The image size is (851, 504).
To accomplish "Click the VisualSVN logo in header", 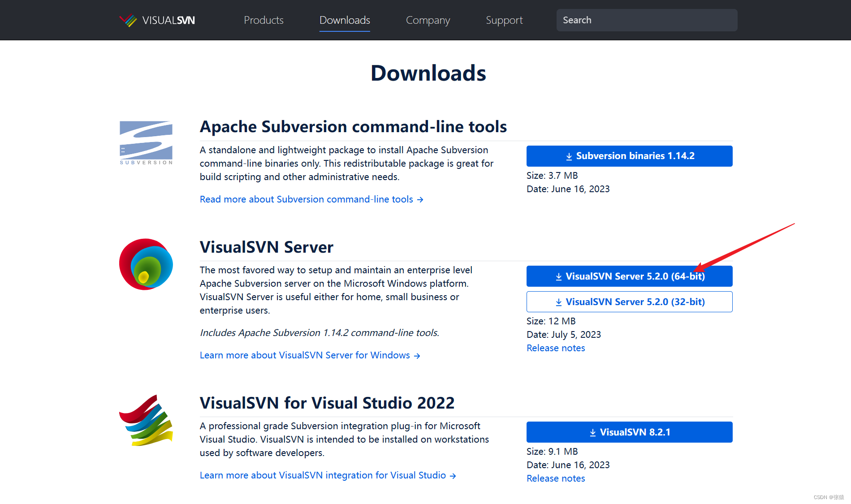I will click(157, 20).
